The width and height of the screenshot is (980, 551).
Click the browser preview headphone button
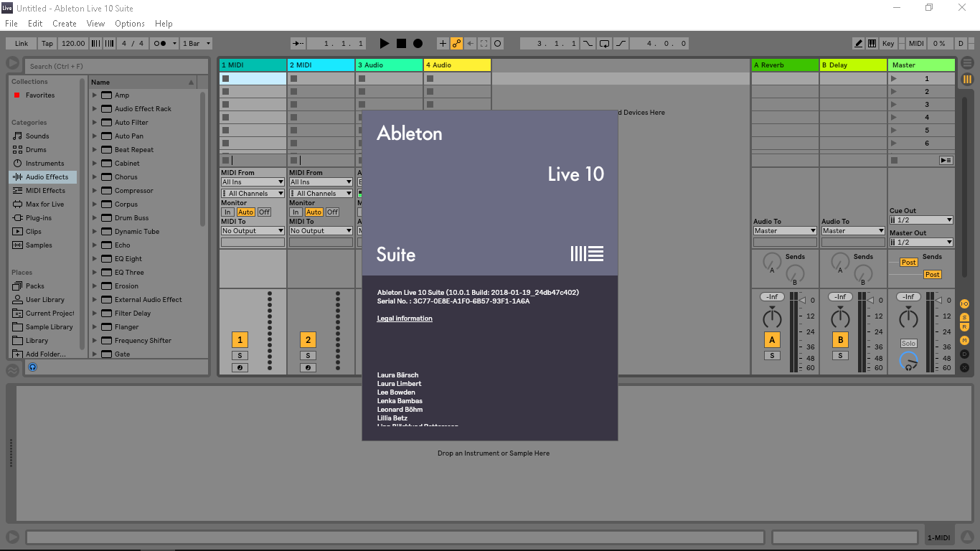point(32,367)
